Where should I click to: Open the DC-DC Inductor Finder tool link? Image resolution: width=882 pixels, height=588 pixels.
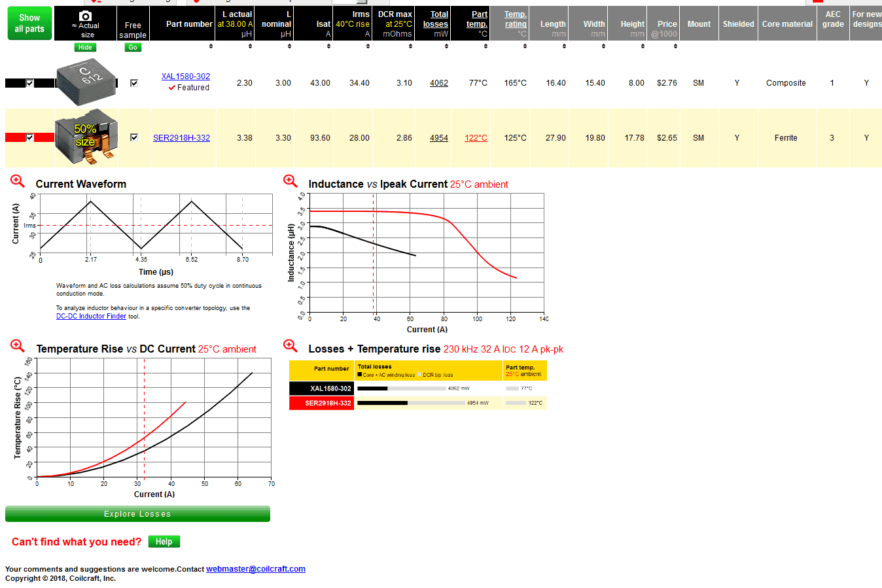tap(91, 317)
